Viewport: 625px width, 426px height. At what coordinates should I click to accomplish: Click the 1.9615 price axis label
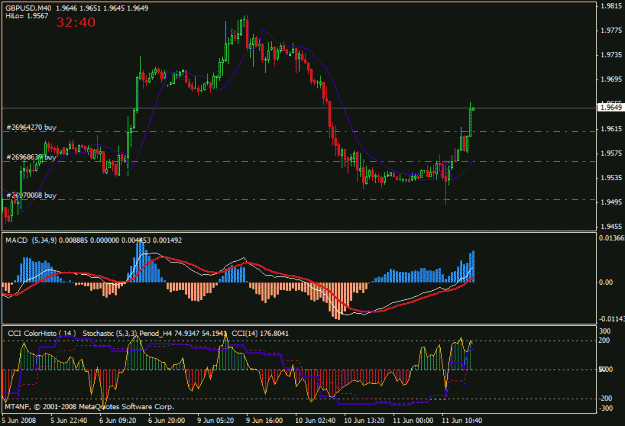pyautogui.click(x=611, y=129)
